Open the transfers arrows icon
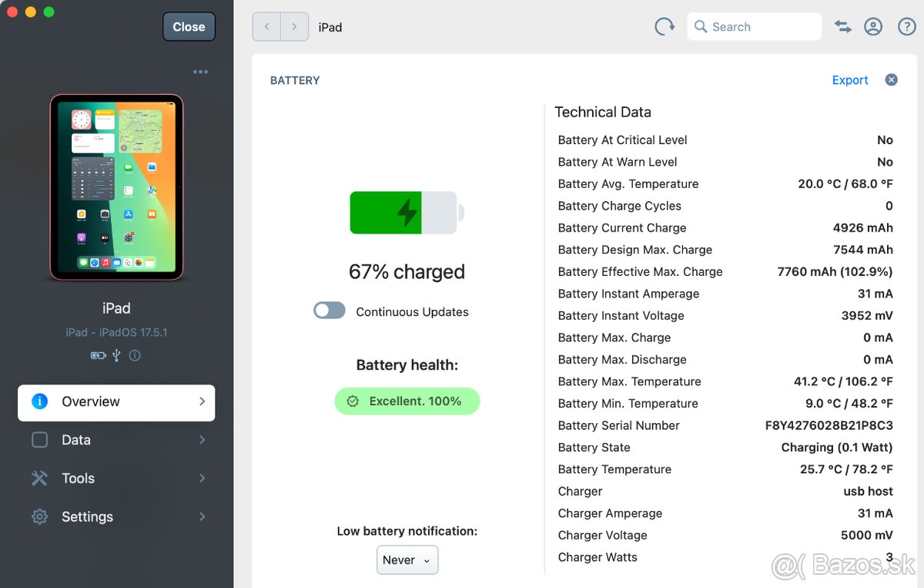 pyautogui.click(x=843, y=27)
